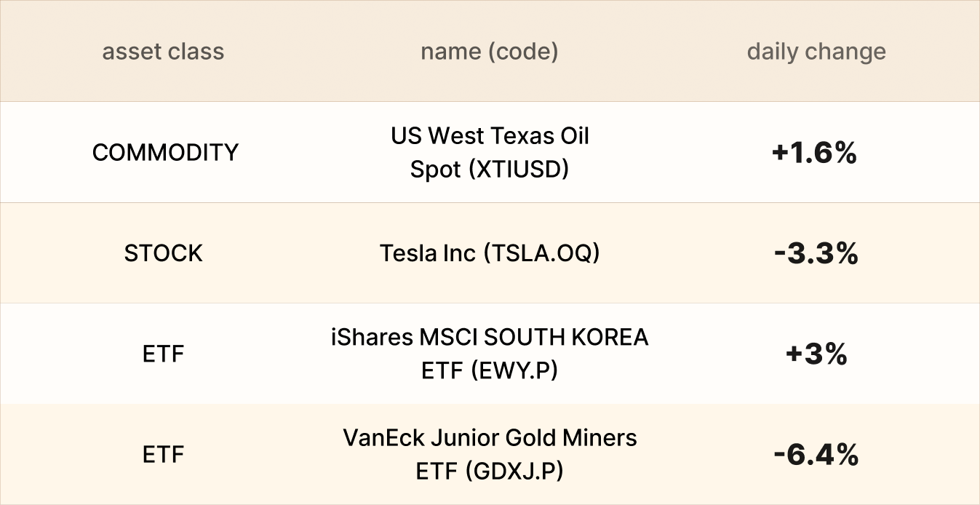Viewport: 980px width, 505px height.
Task: Click the XTIUSD ticker code
Action: (519, 170)
